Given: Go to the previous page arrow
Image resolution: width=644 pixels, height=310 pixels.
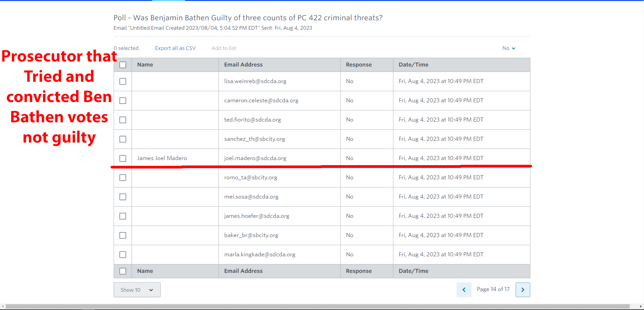Looking at the screenshot, I should click(464, 290).
